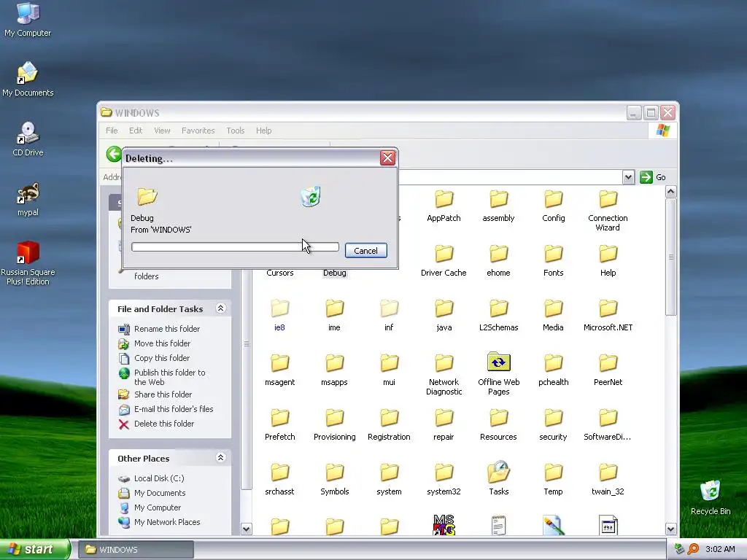Select the system32 folder
Image resolution: width=747 pixels, height=560 pixels.
click(444, 480)
